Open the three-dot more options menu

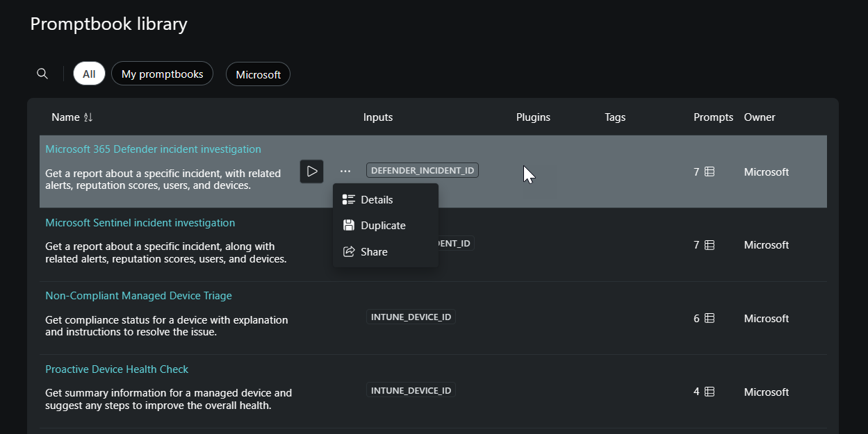(345, 172)
